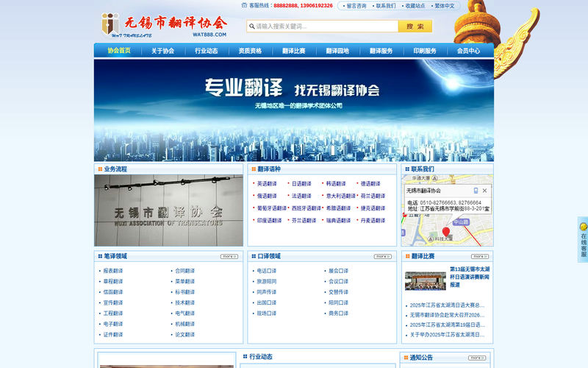Click the 业务流程 wall sign photo

(x=169, y=210)
